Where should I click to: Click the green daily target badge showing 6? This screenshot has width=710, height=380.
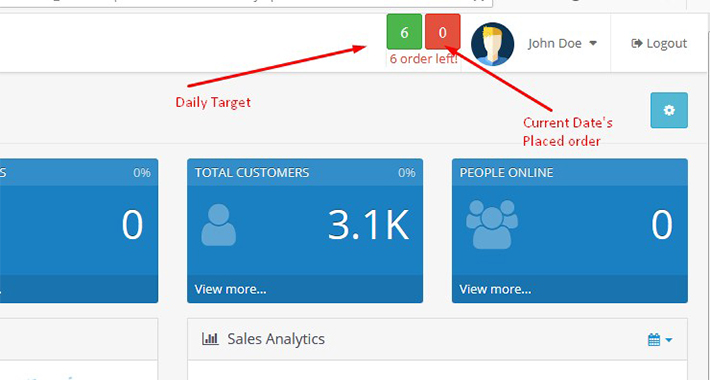pos(404,32)
